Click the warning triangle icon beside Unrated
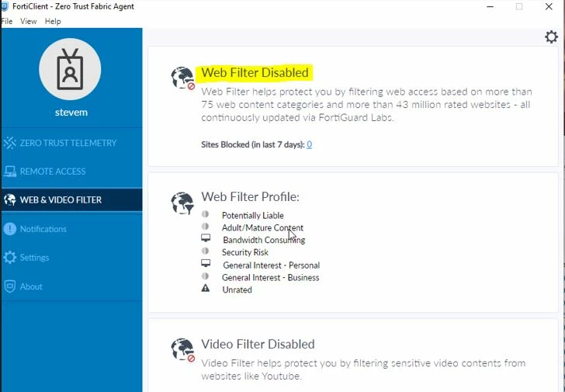The image size is (565, 392). click(x=206, y=288)
